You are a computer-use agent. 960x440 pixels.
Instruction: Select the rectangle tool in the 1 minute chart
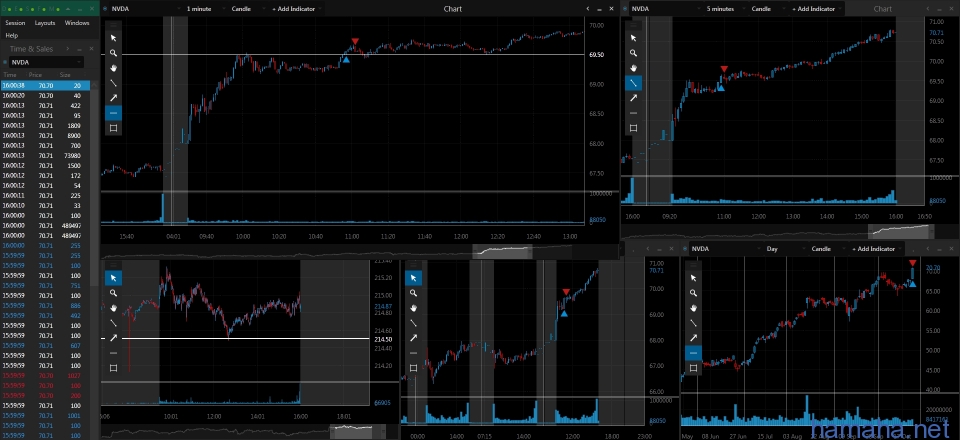tap(113, 128)
